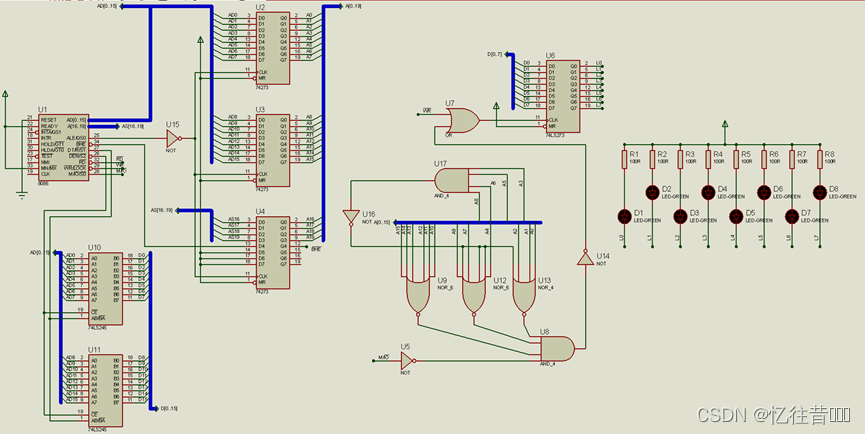Select LED D8
865x434 pixels.
820,192
